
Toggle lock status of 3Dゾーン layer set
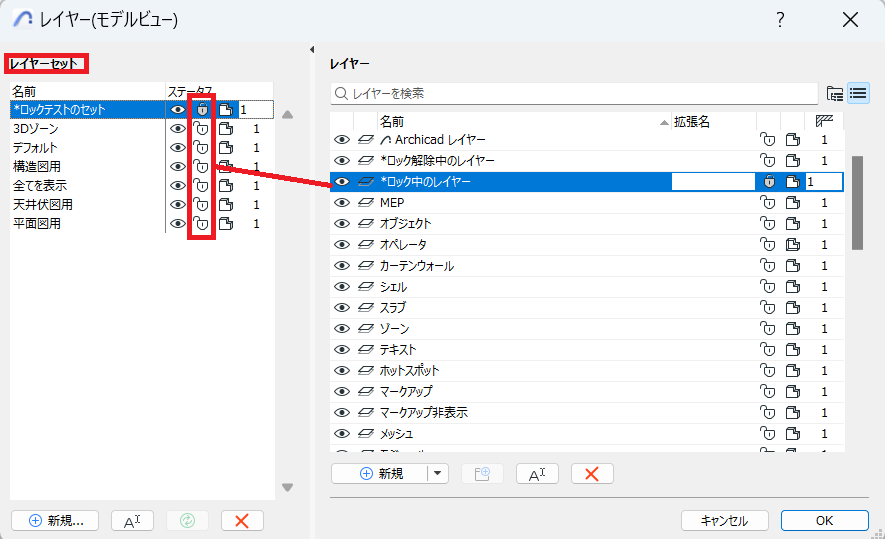(x=201, y=129)
